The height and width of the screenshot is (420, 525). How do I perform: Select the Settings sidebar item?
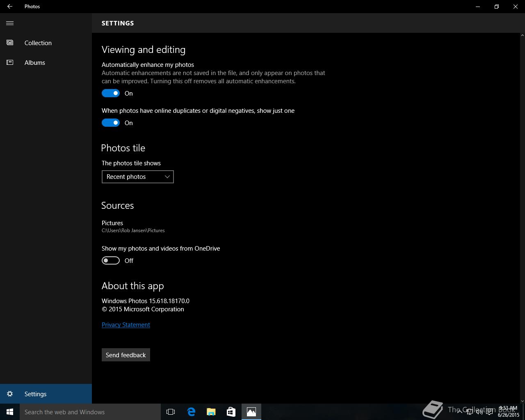point(46,394)
